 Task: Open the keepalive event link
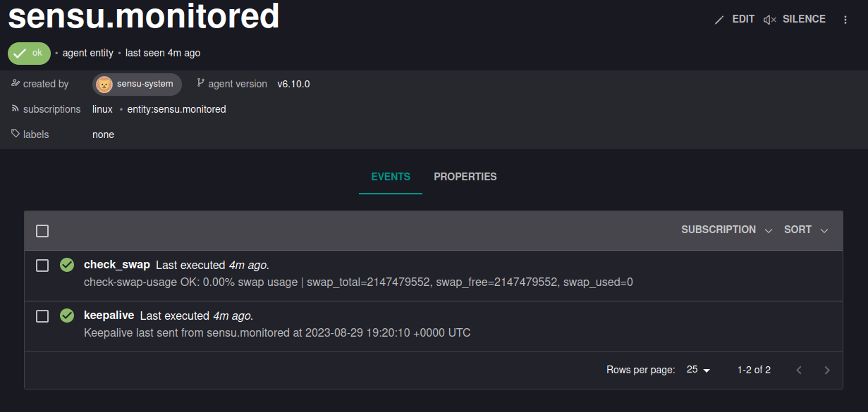109,316
